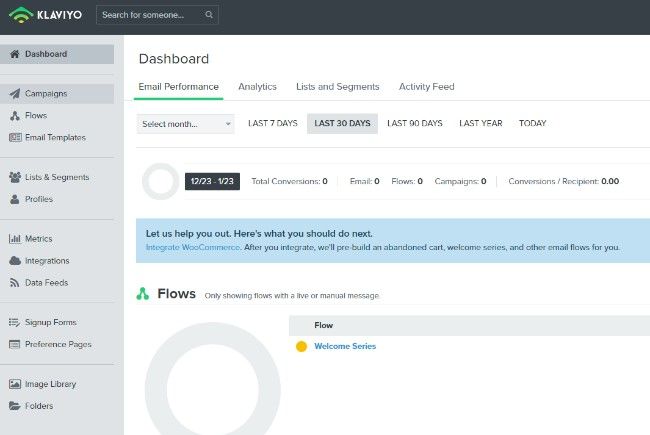Switch to Lists and Segments tab
The width and height of the screenshot is (650, 435).
(x=337, y=87)
